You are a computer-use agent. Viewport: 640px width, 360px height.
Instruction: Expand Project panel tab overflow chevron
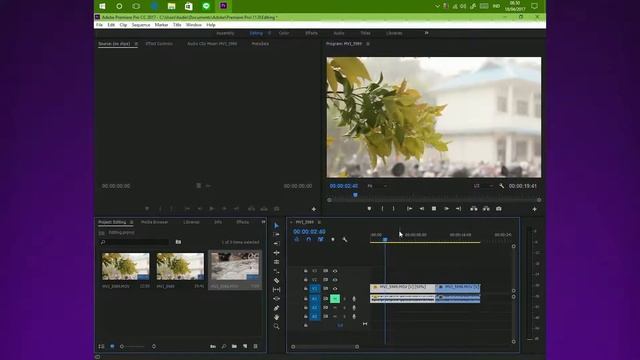coord(263,222)
